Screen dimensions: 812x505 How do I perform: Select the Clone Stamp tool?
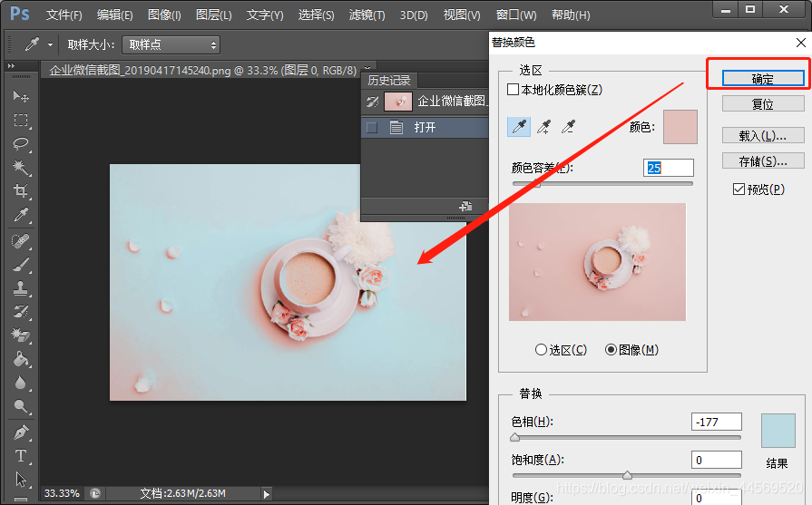click(x=21, y=288)
